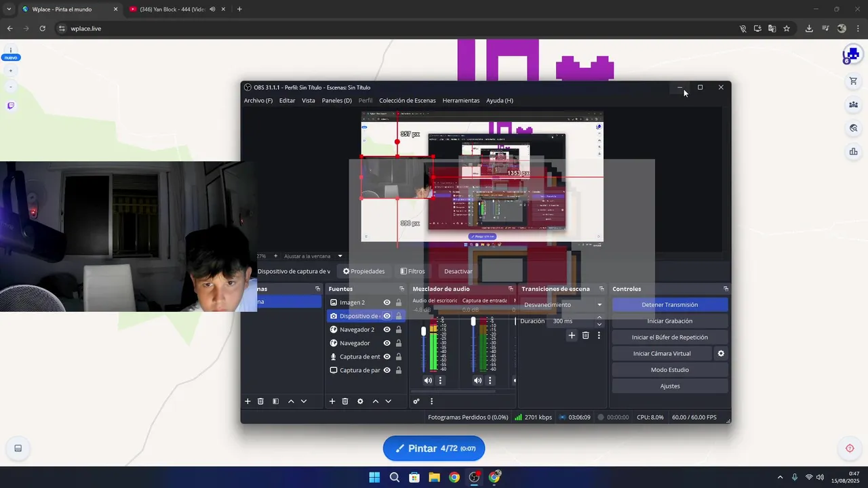
Task: Open Editar menu in OBS
Action: point(287,100)
